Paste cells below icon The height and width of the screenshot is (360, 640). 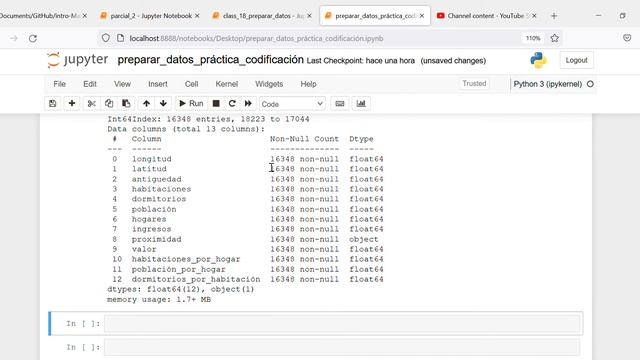tap(126, 104)
